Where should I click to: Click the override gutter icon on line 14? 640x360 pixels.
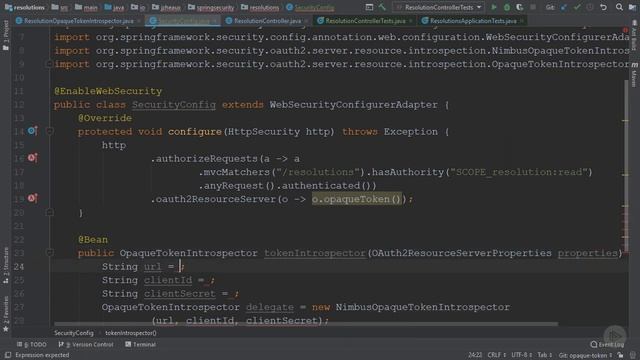point(32,131)
